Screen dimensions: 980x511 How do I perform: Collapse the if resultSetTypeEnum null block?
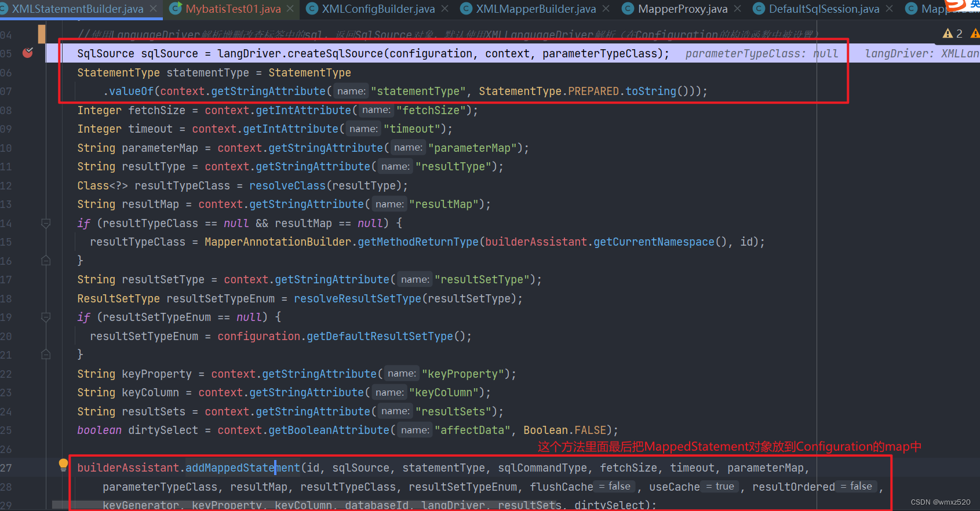pyautogui.click(x=46, y=317)
